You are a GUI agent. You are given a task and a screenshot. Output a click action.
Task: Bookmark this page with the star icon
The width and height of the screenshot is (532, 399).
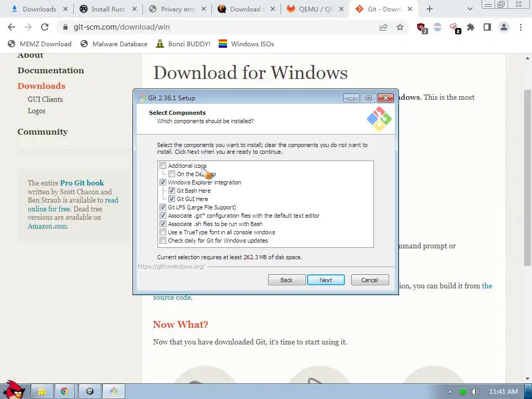400,27
